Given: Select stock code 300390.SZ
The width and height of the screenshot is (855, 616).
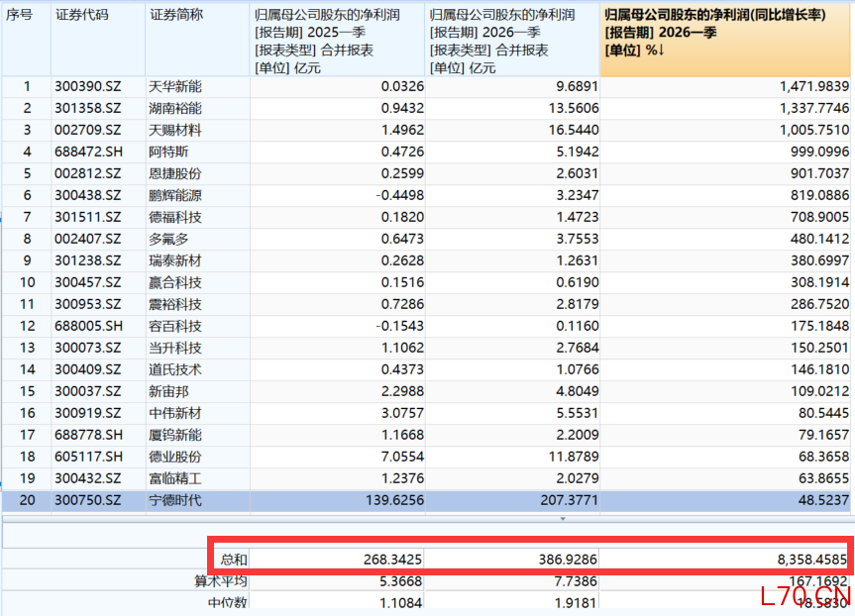Looking at the screenshot, I should 88,87.
